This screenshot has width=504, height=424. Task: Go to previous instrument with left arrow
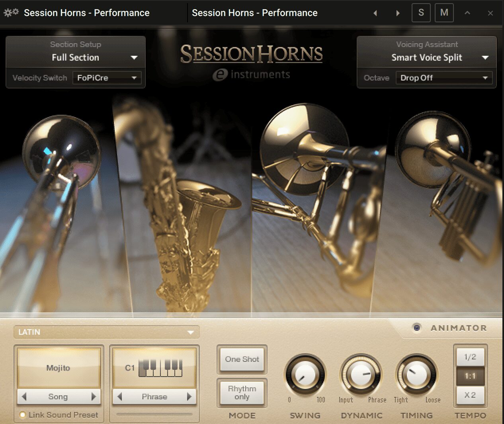[375, 13]
